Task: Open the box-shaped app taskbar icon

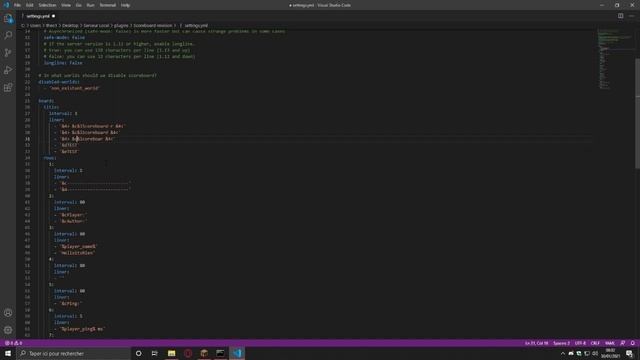Action: pyautogui.click(x=204, y=353)
